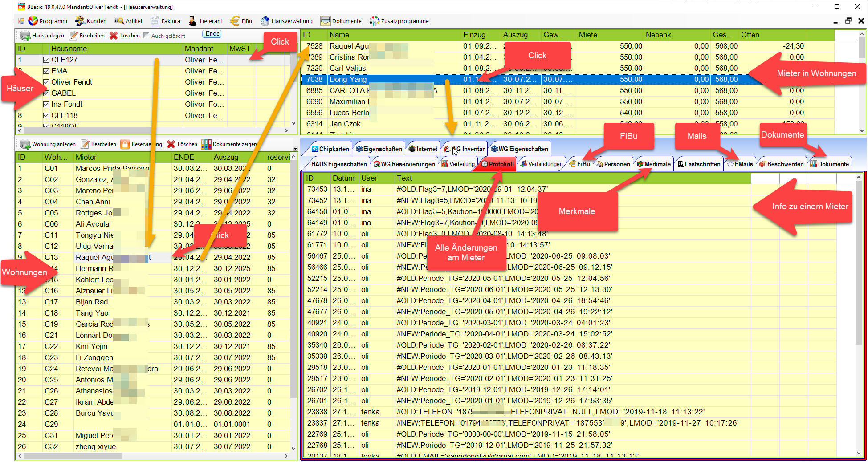Click Löschen icon in apartment toolbar
The width and height of the screenshot is (868, 462).
[x=171, y=144]
